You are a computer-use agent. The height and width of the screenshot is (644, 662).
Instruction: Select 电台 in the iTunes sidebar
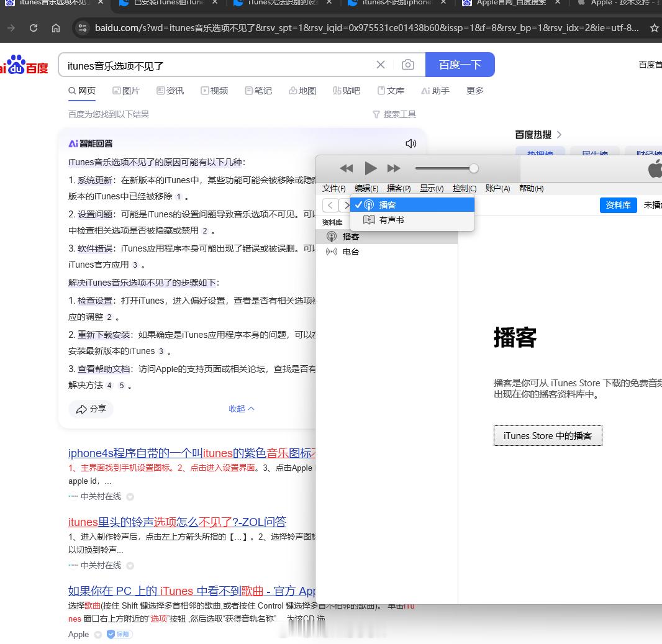[386, 252]
